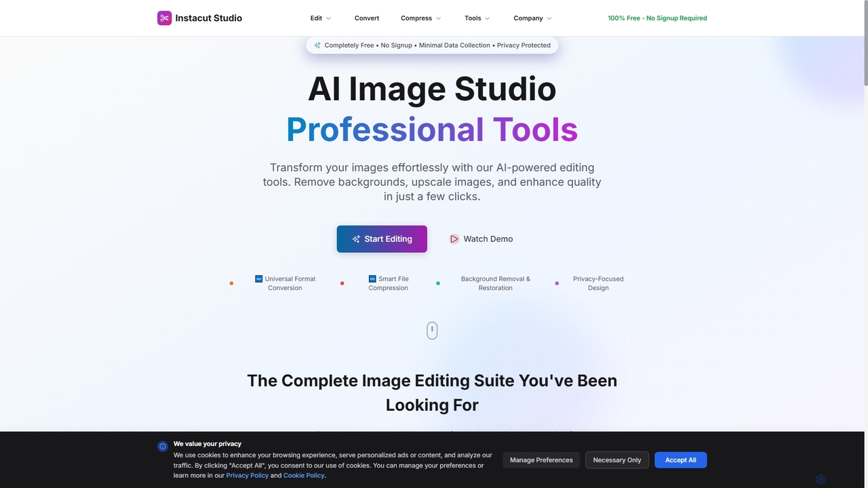Click the mouse scroll indicator icon
Viewport: 868px width, 488px height.
(432, 331)
